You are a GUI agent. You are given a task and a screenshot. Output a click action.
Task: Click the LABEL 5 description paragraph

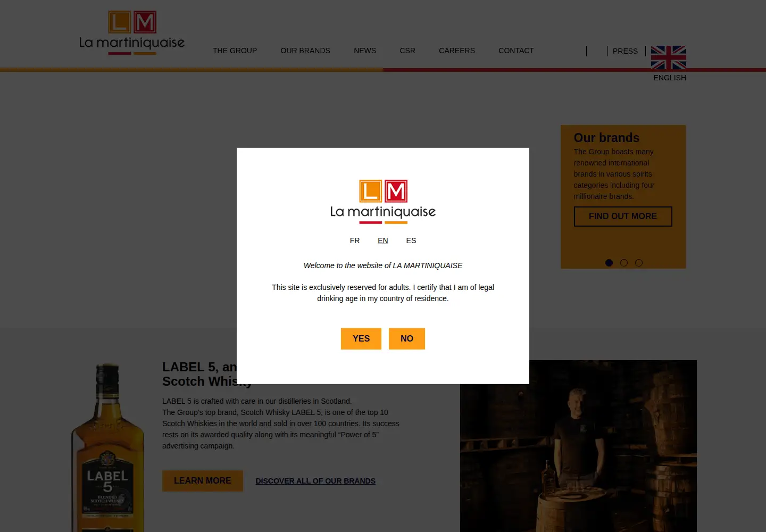point(281,423)
